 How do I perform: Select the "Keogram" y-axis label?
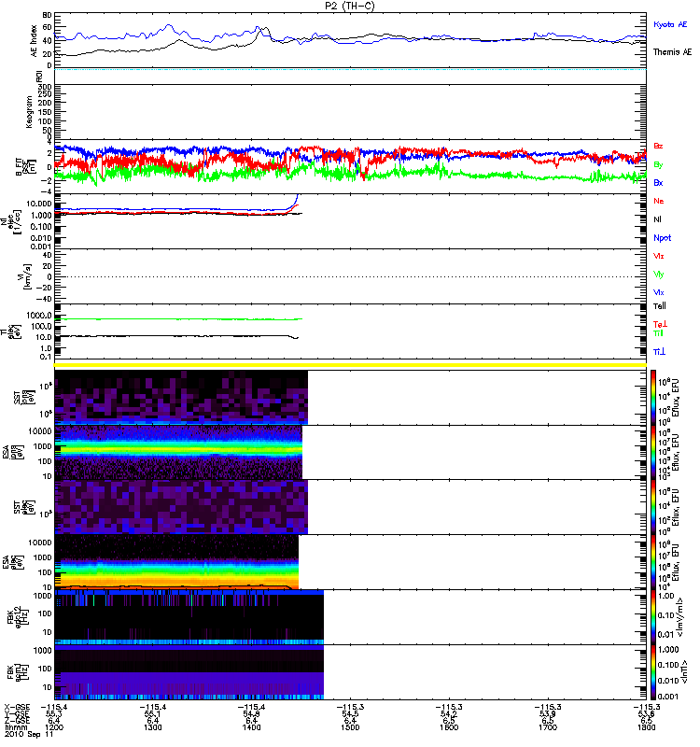pos(29,112)
